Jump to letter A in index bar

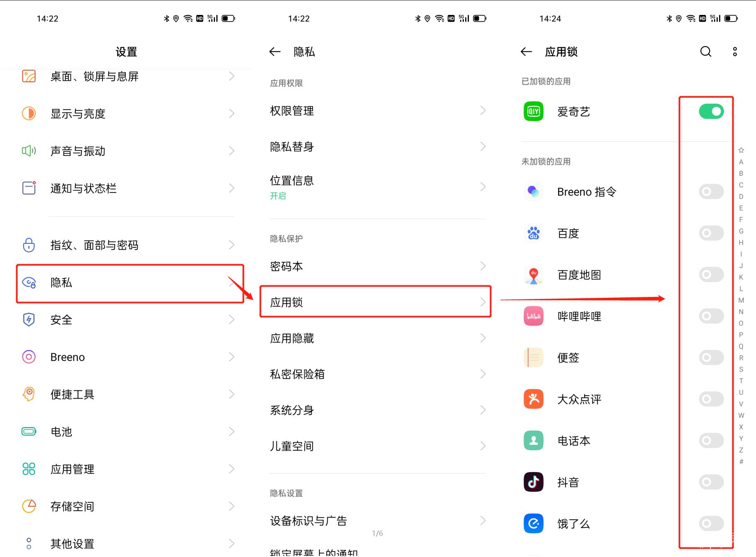click(741, 162)
